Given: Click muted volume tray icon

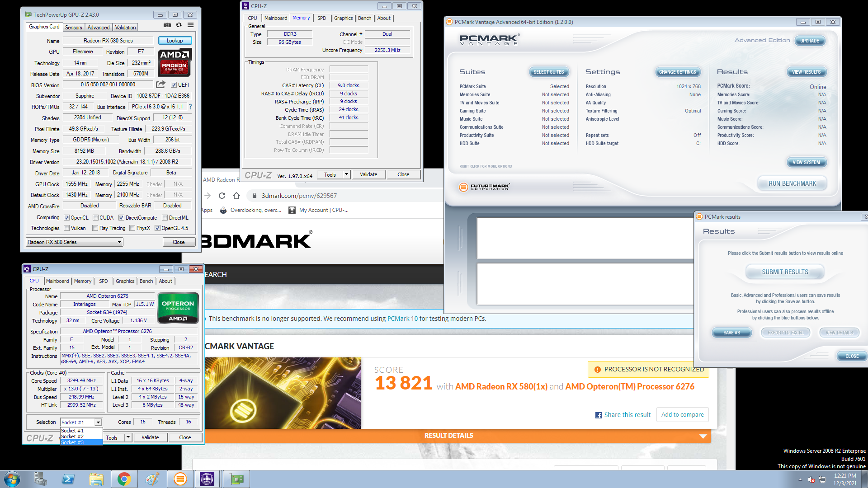Looking at the screenshot, I should pos(811,479).
